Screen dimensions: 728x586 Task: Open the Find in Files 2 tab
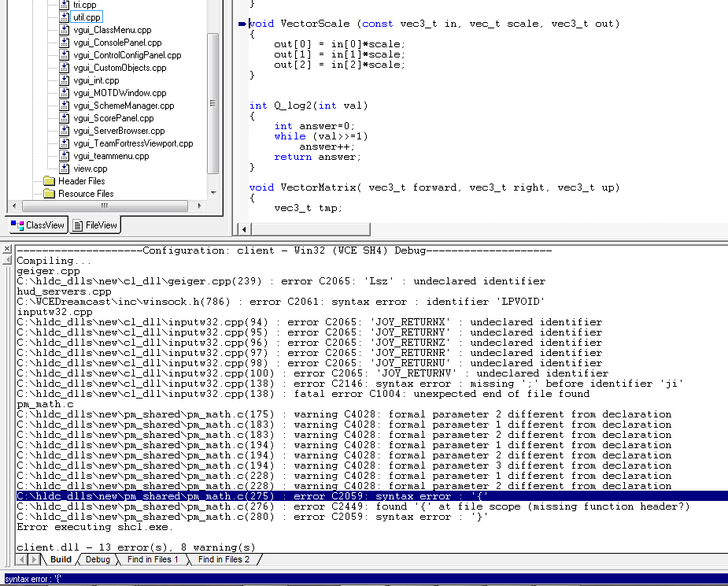(224, 559)
